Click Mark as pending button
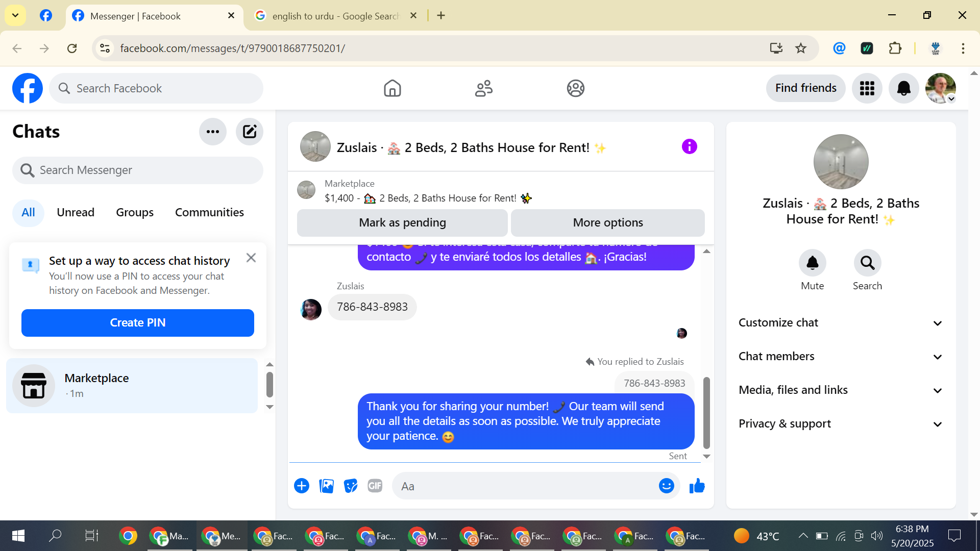980x551 pixels. 402,223
